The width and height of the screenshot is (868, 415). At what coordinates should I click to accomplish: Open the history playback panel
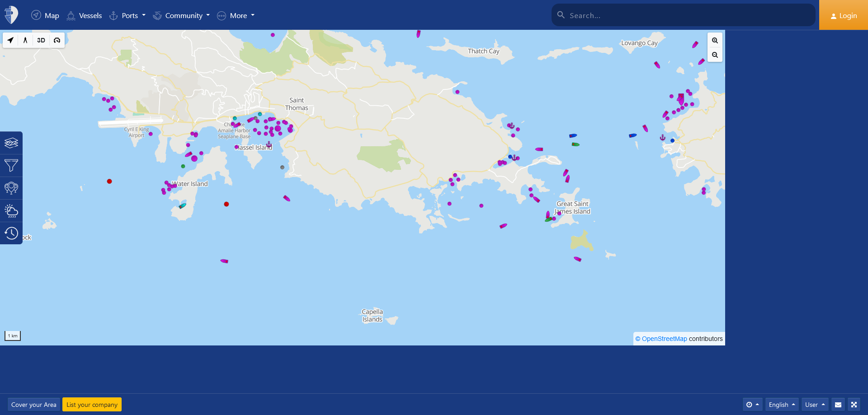pyautogui.click(x=11, y=233)
